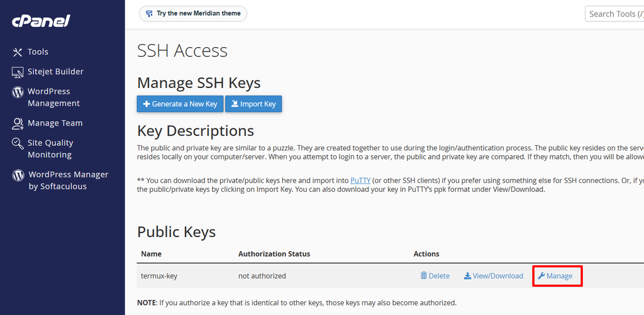Click Generate a New Key button
The image size is (644, 315).
point(180,104)
